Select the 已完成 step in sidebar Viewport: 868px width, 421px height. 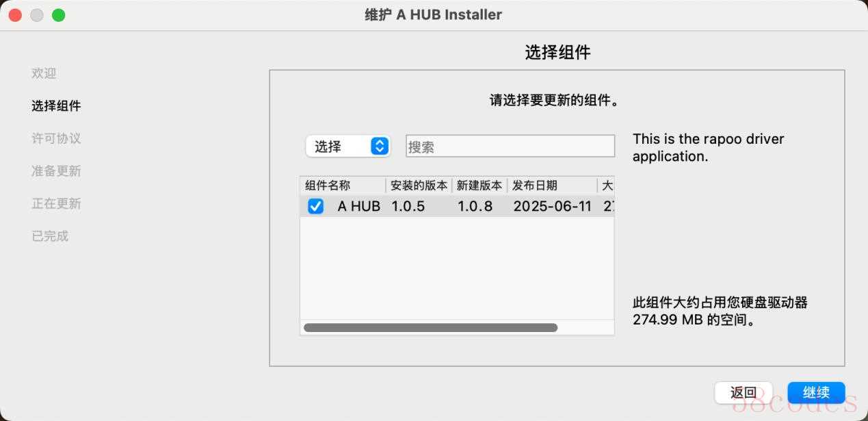(50, 236)
